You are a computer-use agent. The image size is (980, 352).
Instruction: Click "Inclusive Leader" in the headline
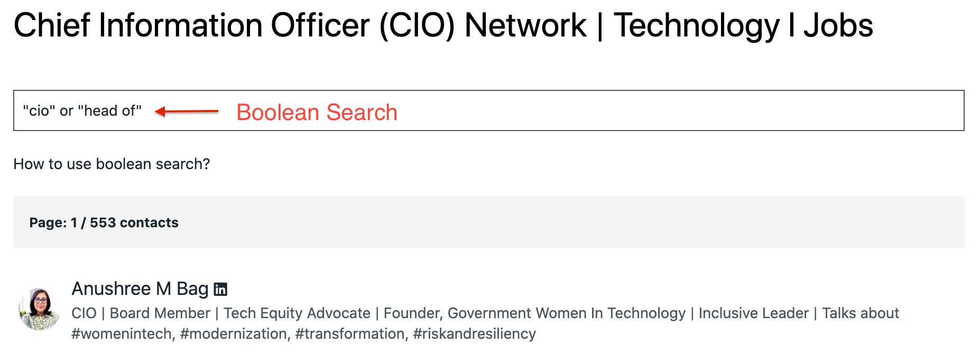point(753,313)
